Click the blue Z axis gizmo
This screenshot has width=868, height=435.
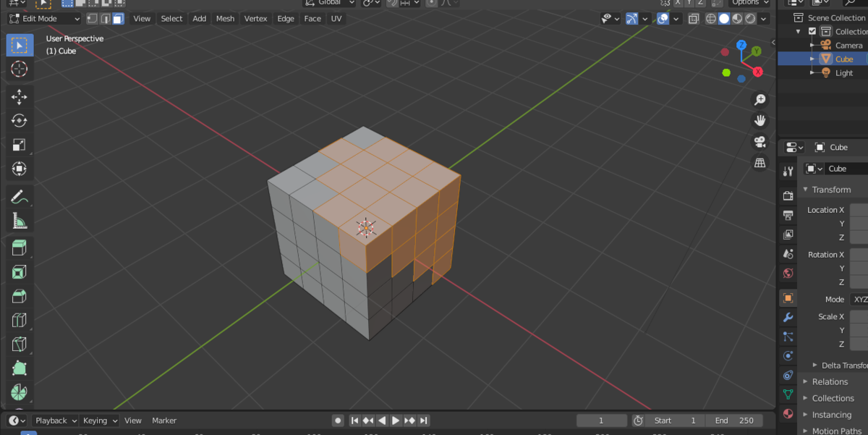[741, 46]
